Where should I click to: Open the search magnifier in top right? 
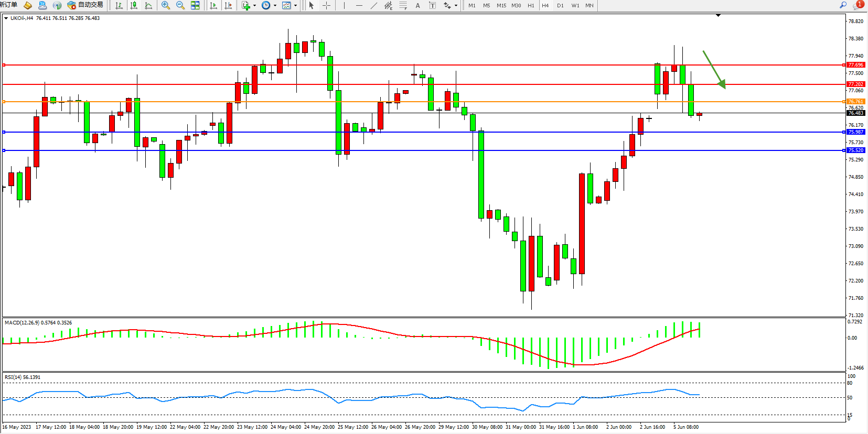[843, 5]
